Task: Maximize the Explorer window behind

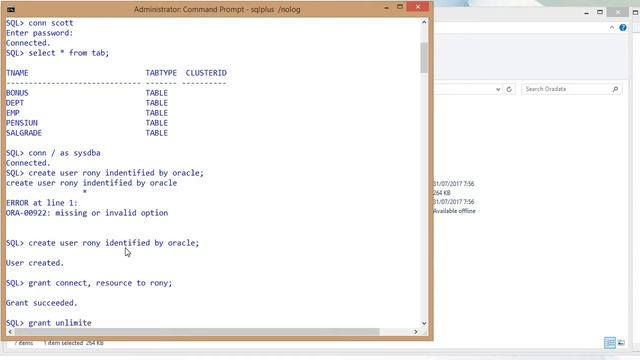Action: (600, 12)
